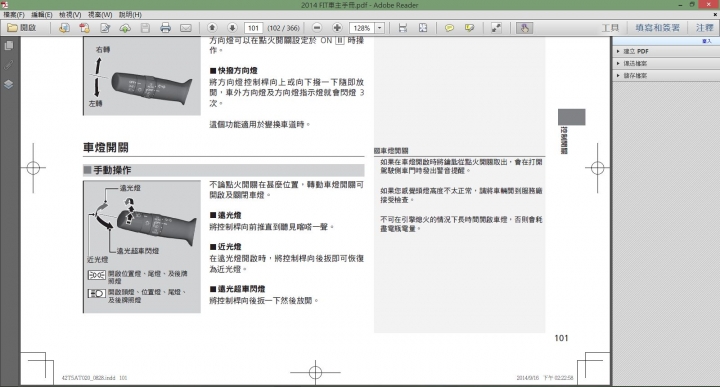Click the Adobe Reader title bar icon
Screen dimensions: 720x387
click(x=5, y=5)
